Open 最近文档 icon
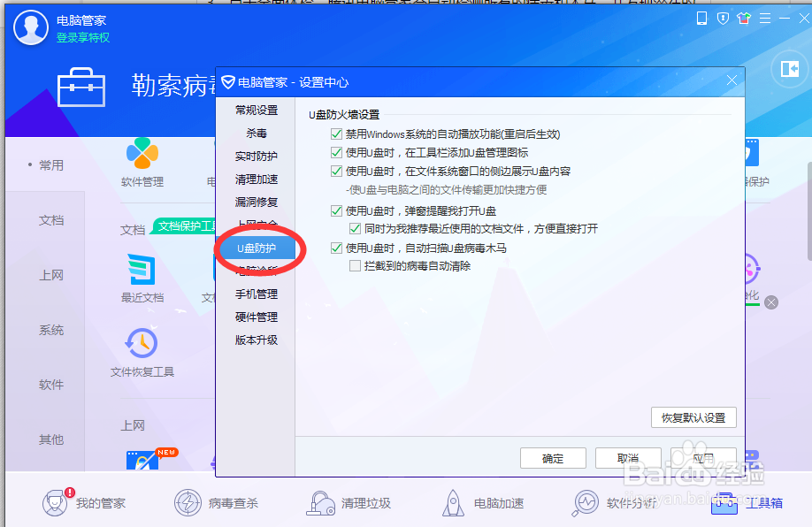The height and width of the screenshot is (527, 812). [142, 269]
